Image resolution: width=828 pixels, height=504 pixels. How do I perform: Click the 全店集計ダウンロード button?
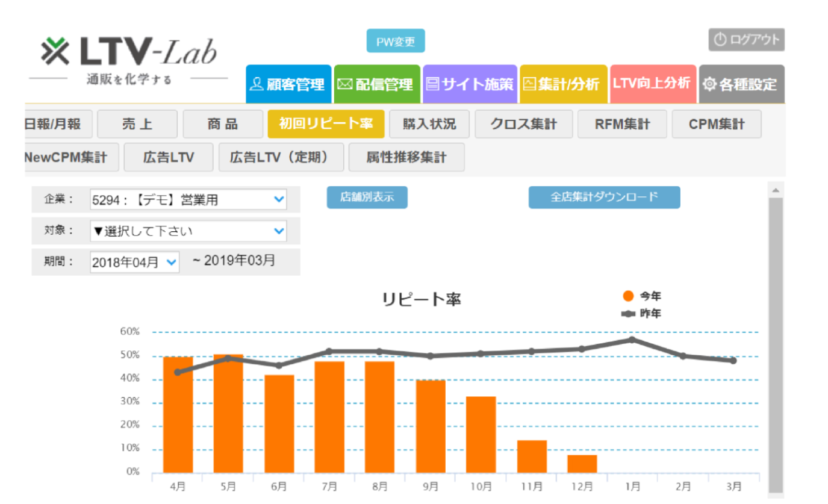click(604, 198)
